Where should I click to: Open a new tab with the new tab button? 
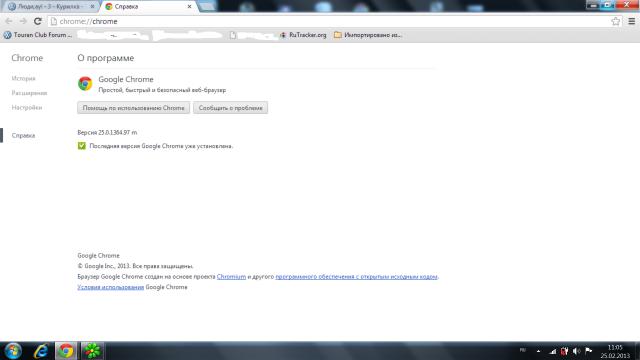[207, 6]
